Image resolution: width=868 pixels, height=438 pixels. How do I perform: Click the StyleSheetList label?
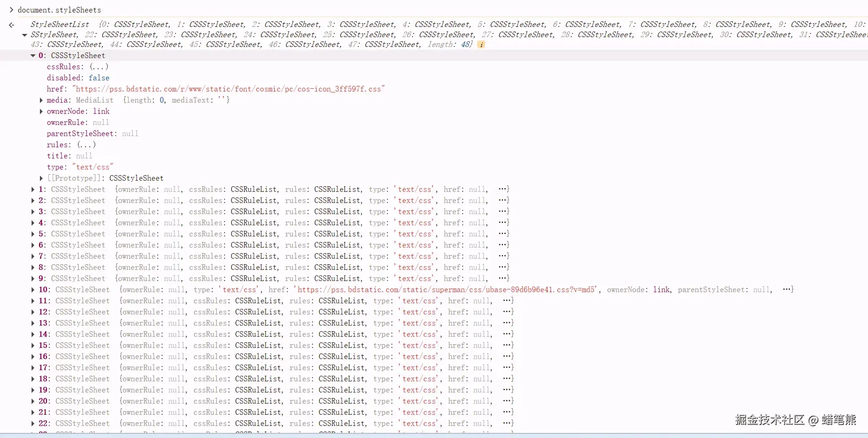tap(60, 25)
